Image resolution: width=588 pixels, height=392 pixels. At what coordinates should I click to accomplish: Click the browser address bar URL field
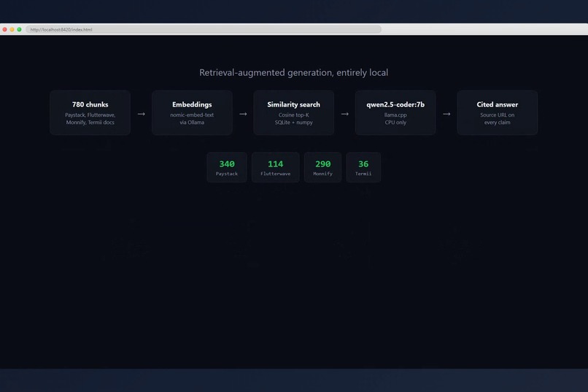point(204,30)
